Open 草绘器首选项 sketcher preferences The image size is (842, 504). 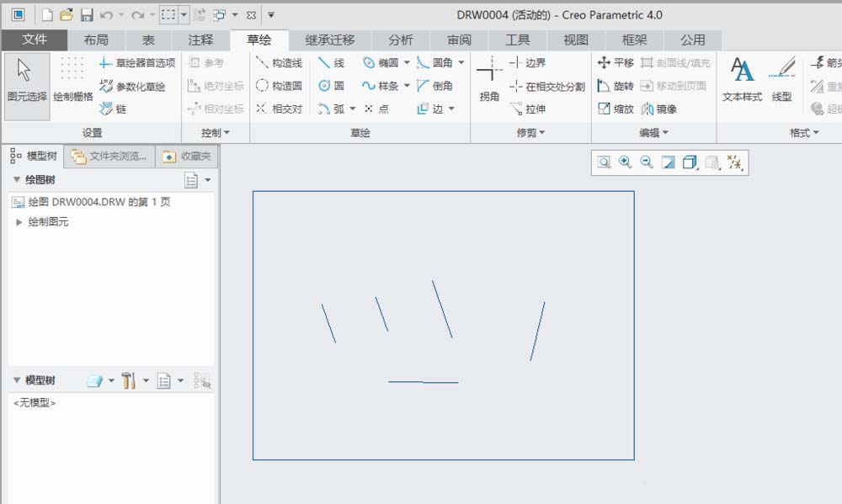[x=137, y=63]
